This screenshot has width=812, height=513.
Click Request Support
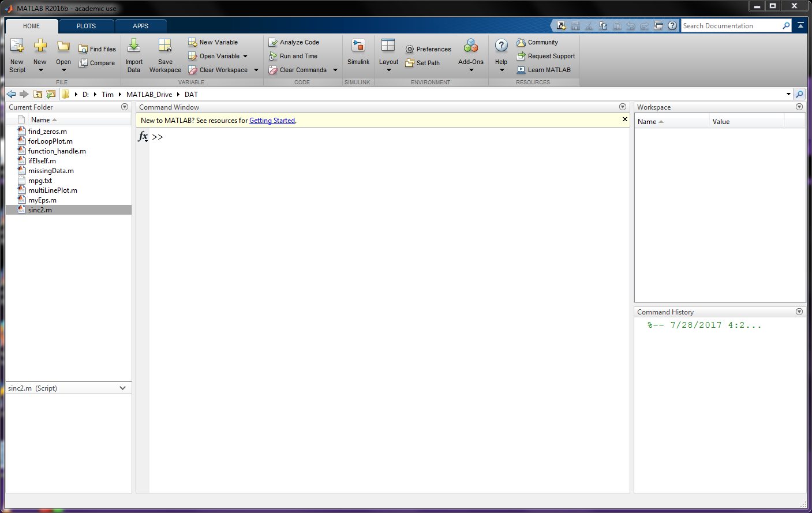[546, 56]
